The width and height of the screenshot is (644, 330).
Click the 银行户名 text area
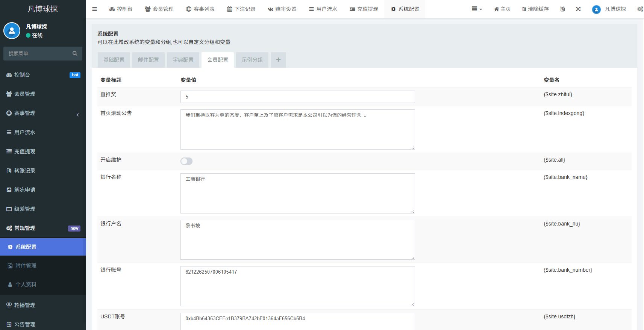[298, 240]
